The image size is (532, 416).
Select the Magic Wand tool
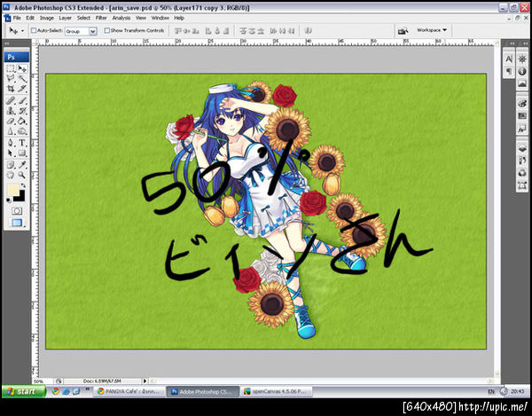click(22, 79)
